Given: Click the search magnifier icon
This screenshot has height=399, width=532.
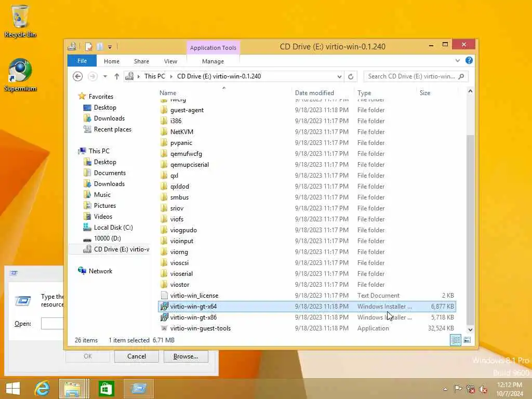Looking at the screenshot, I should 461,76.
